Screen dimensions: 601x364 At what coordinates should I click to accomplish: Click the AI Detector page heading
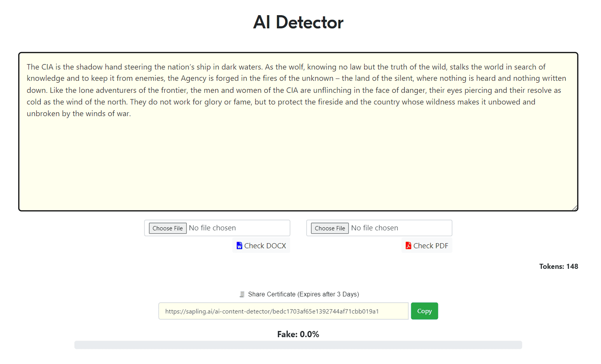(298, 22)
